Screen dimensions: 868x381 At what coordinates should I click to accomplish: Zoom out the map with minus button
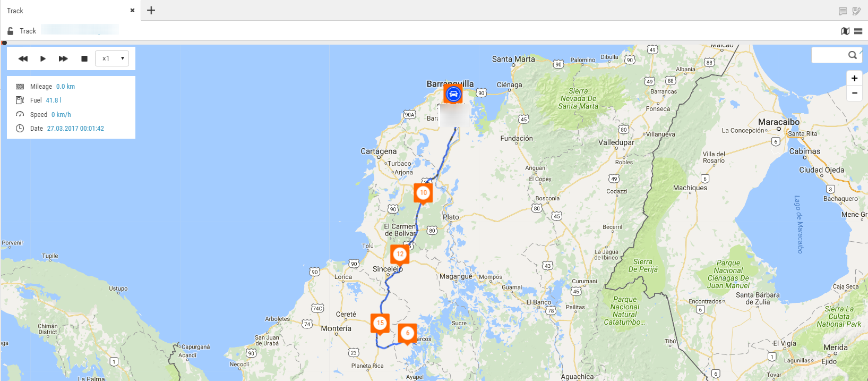click(x=854, y=93)
